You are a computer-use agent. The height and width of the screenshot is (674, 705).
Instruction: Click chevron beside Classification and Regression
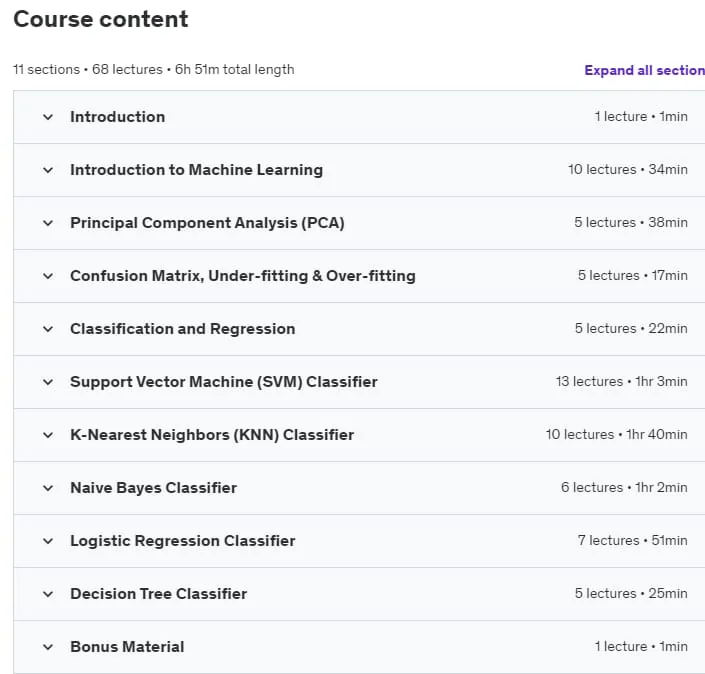(x=48, y=330)
